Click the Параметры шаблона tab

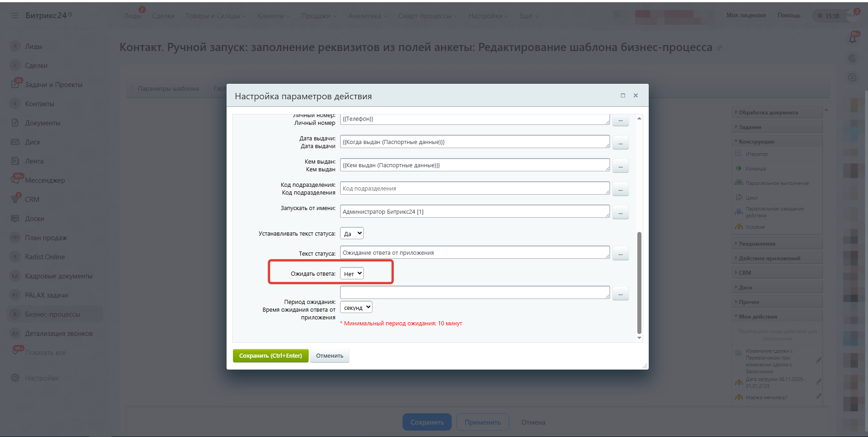[x=168, y=88]
